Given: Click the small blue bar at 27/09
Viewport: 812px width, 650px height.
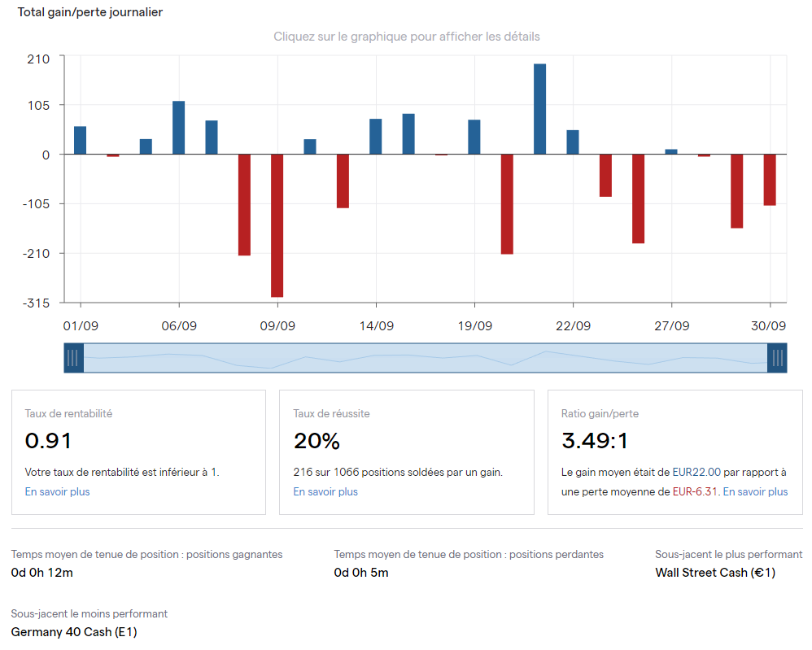Looking at the screenshot, I should click(671, 151).
